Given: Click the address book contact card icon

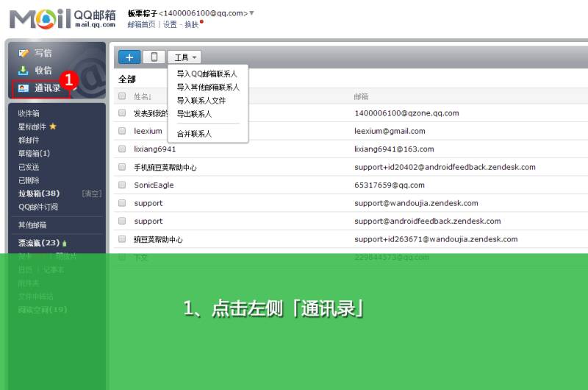Looking at the screenshot, I should (24, 88).
